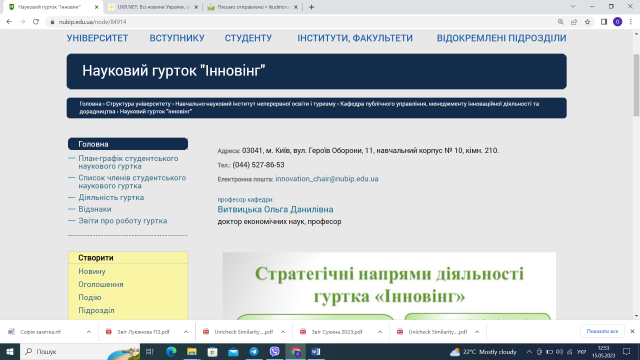Follow the 'Структура університету' breadcrumb link

(x=138, y=104)
